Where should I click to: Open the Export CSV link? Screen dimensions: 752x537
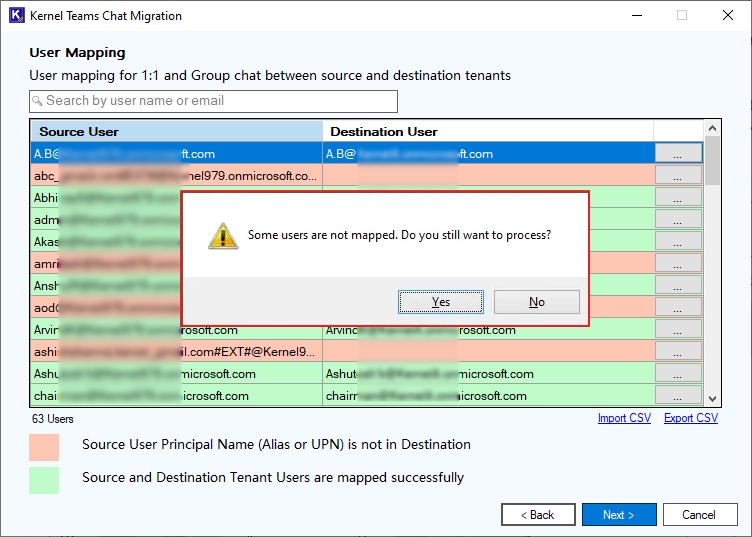(691, 418)
